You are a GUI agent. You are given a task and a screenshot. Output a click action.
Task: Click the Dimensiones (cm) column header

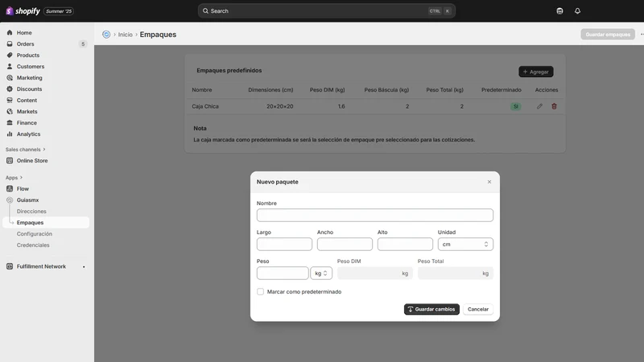click(270, 90)
